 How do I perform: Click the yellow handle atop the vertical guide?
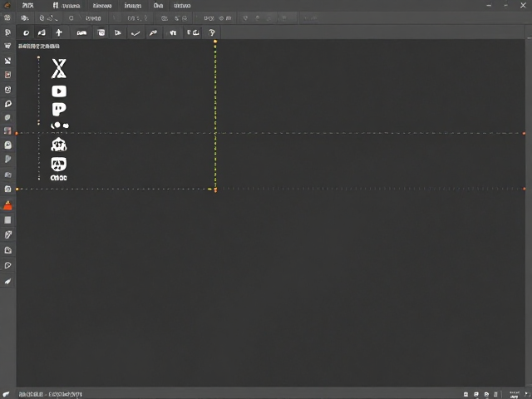215,42
